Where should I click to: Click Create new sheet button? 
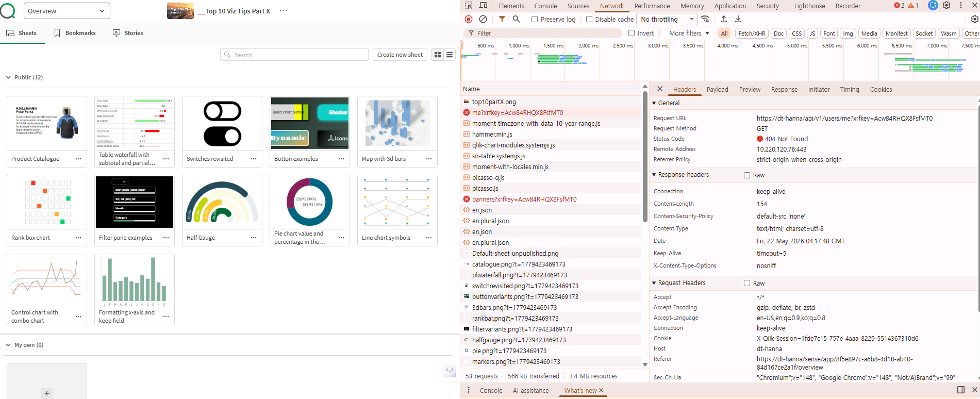(x=400, y=55)
